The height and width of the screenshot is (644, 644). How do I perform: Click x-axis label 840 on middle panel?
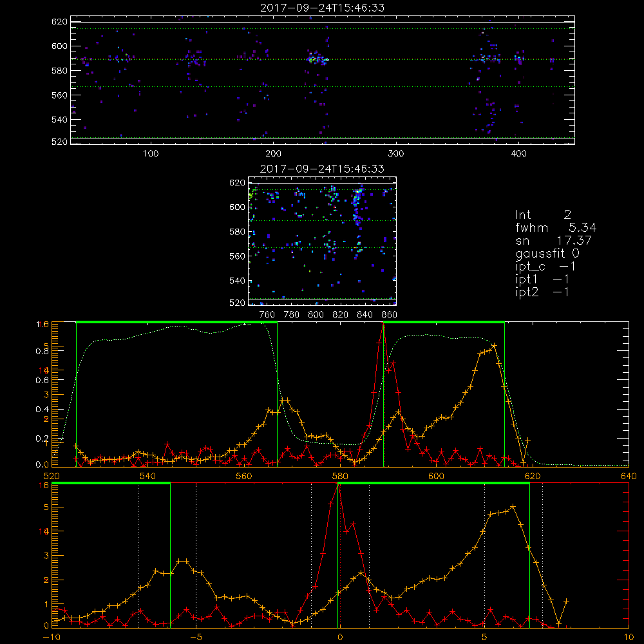click(x=365, y=315)
